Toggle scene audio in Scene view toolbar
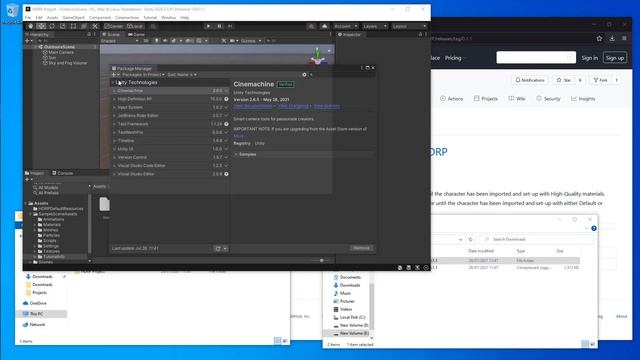Screen dimensions: 640x360 click(165, 41)
